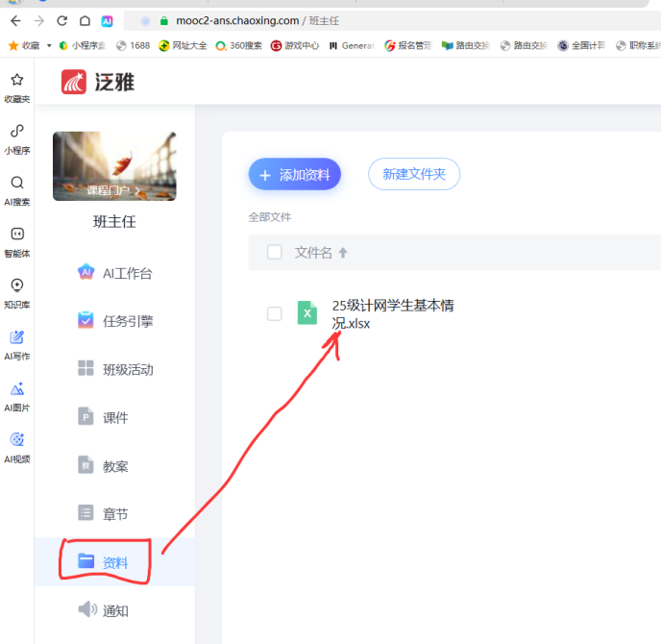Screen dimensions: 661x644
Task: Click the 添加资料 button
Action: 294,174
